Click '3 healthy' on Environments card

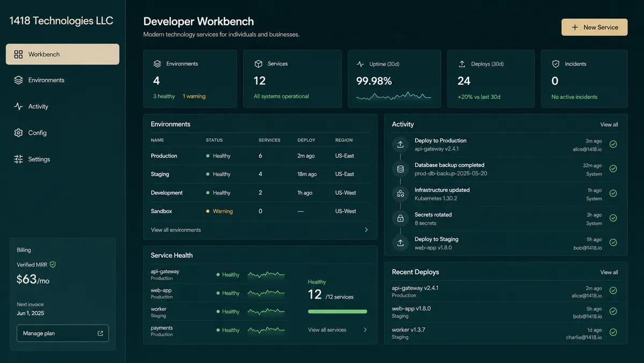pos(164,96)
